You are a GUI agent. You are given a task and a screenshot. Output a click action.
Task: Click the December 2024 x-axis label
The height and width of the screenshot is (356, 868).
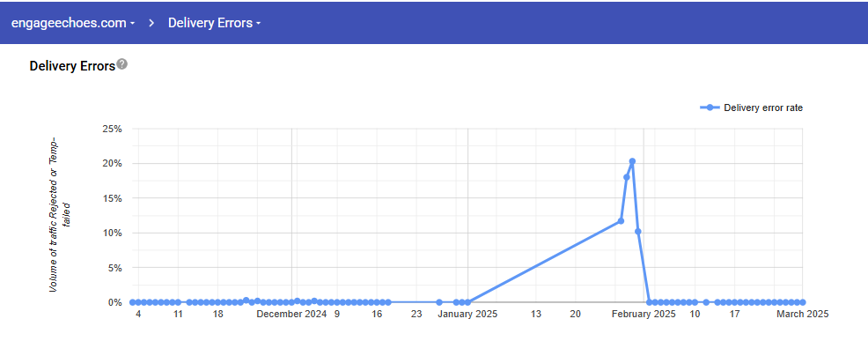[291, 314]
